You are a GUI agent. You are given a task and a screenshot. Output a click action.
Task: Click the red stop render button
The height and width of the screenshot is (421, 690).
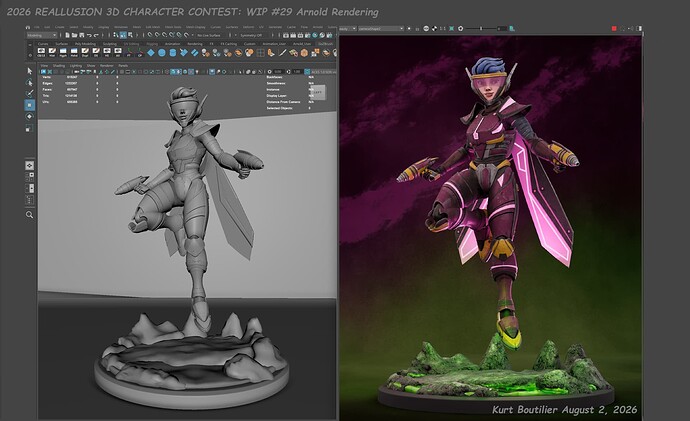click(614, 28)
